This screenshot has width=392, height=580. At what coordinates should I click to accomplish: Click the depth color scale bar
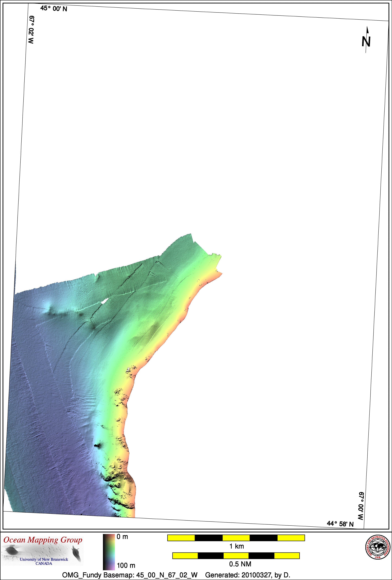click(x=109, y=552)
